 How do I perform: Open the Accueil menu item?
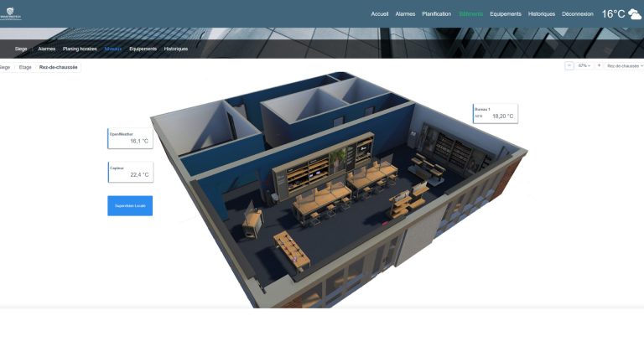point(380,14)
